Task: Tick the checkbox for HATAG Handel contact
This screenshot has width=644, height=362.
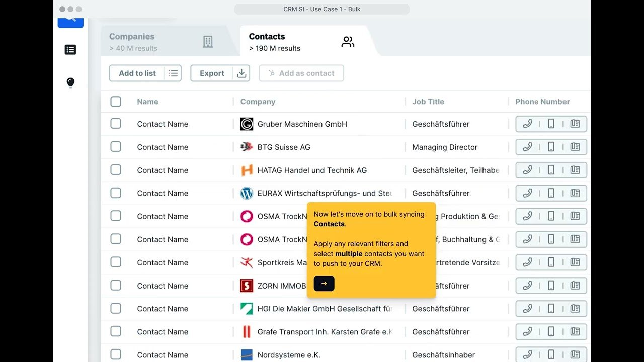Action: pyautogui.click(x=116, y=170)
